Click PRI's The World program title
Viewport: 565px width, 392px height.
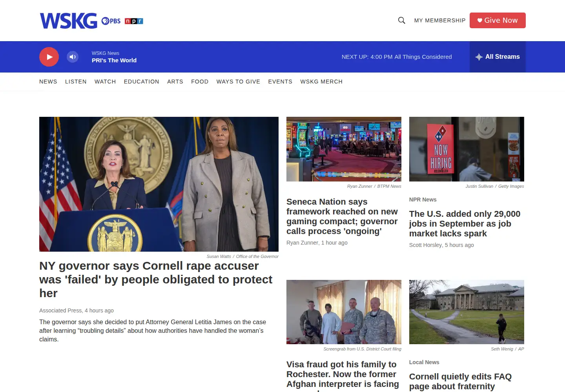[114, 60]
